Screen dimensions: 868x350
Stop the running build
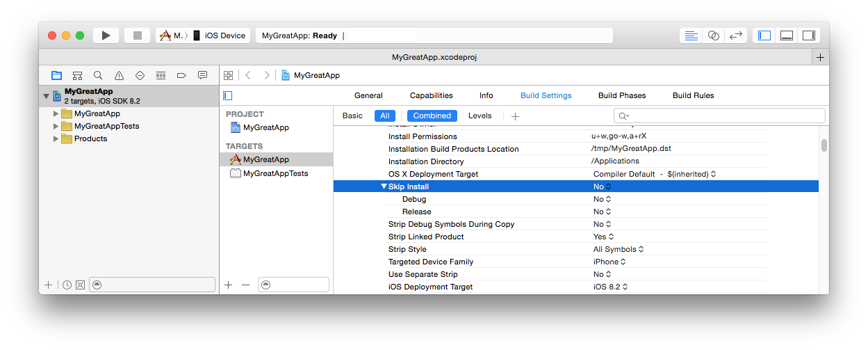tap(138, 35)
